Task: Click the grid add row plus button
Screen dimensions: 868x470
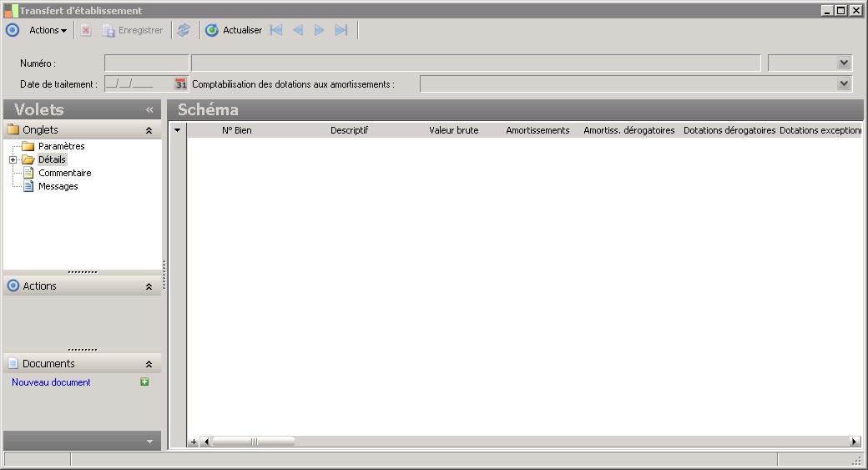Action: tap(193, 442)
